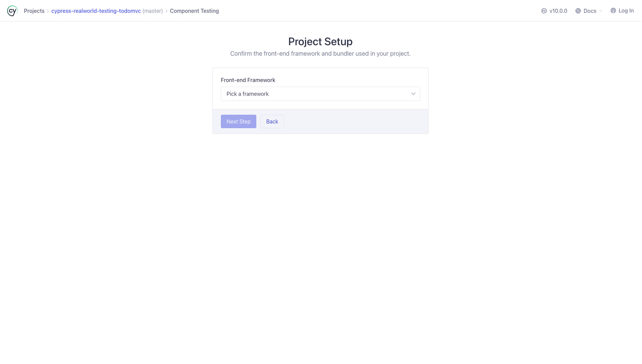Open the Projects breadcrumb
This screenshot has height=364, width=642.
pyautogui.click(x=34, y=11)
